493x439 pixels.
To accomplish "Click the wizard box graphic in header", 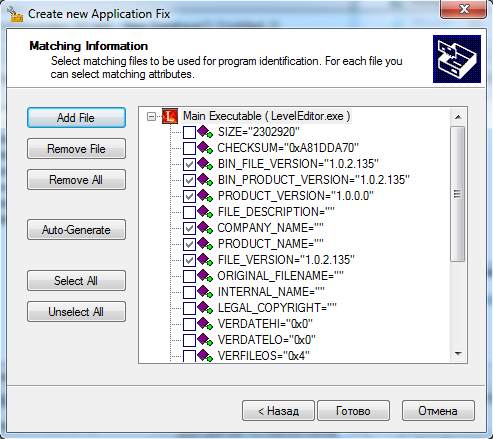I will coord(457,59).
